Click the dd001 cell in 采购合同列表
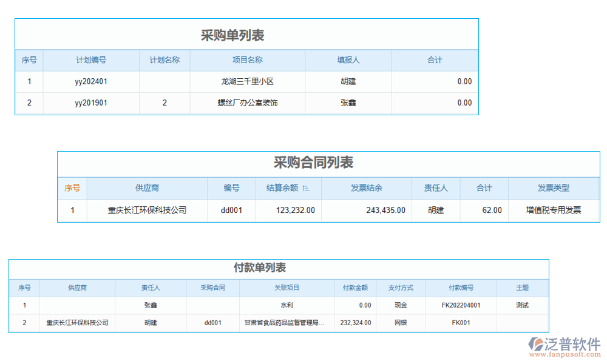This screenshot has width=607, height=364. 231,211
